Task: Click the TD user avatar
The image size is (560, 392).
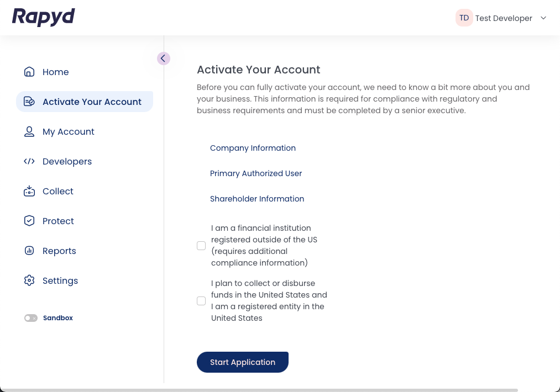Action: pyautogui.click(x=464, y=18)
